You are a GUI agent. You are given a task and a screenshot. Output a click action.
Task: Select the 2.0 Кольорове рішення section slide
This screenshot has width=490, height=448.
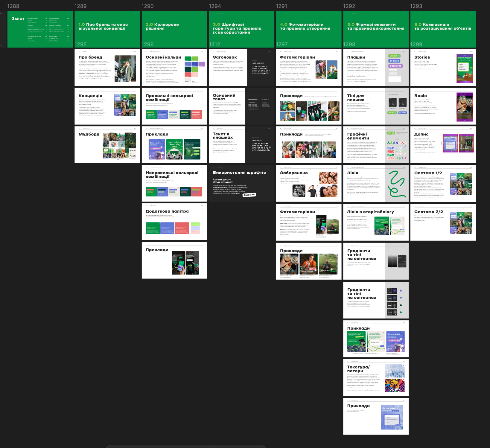(x=174, y=29)
